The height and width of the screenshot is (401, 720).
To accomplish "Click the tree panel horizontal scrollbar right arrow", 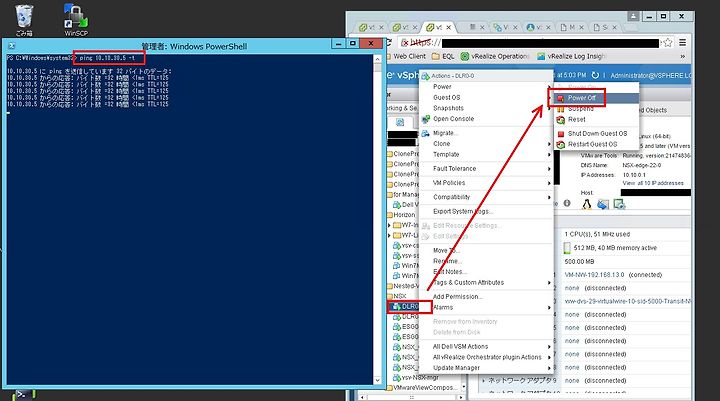I will coord(463,396).
